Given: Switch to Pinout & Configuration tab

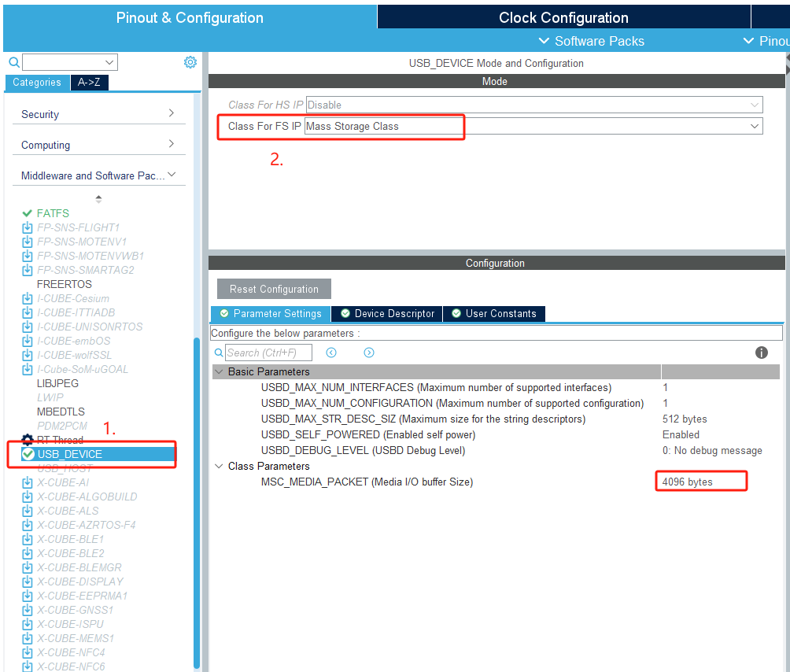Looking at the screenshot, I should coord(190,17).
